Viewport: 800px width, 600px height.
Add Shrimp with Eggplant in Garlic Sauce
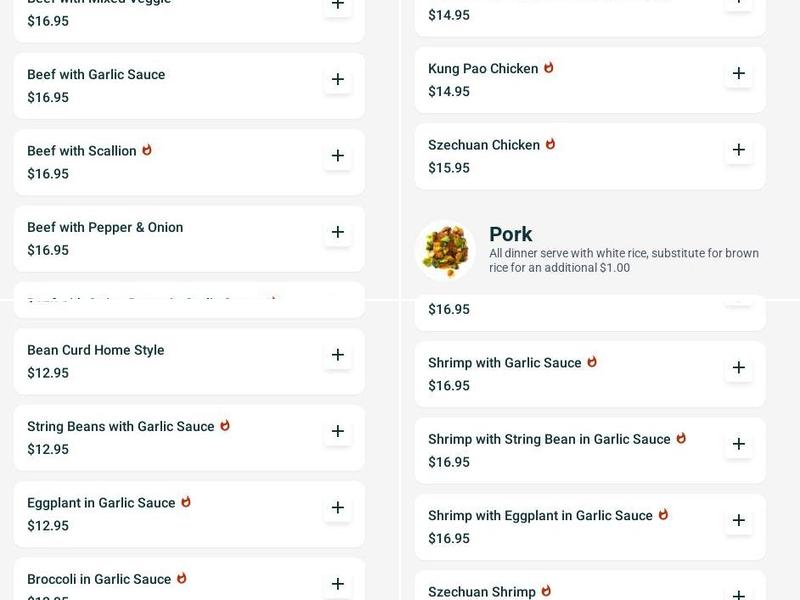[x=739, y=520]
